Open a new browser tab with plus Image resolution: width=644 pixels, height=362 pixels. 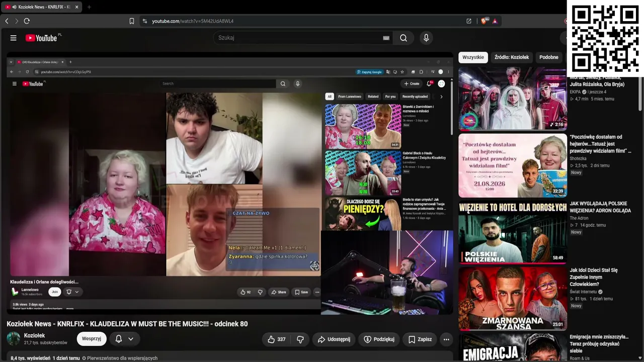click(x=89, y=7)
